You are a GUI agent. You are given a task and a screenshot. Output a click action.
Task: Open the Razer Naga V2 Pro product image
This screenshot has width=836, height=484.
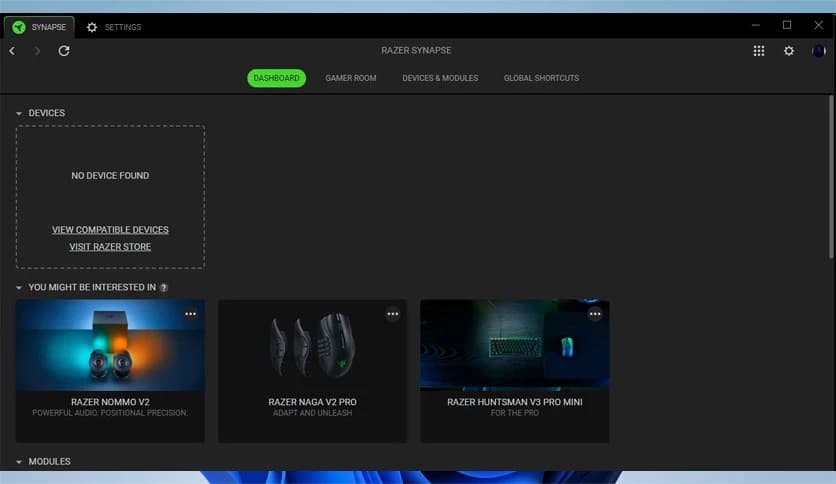tap(312, 345)
